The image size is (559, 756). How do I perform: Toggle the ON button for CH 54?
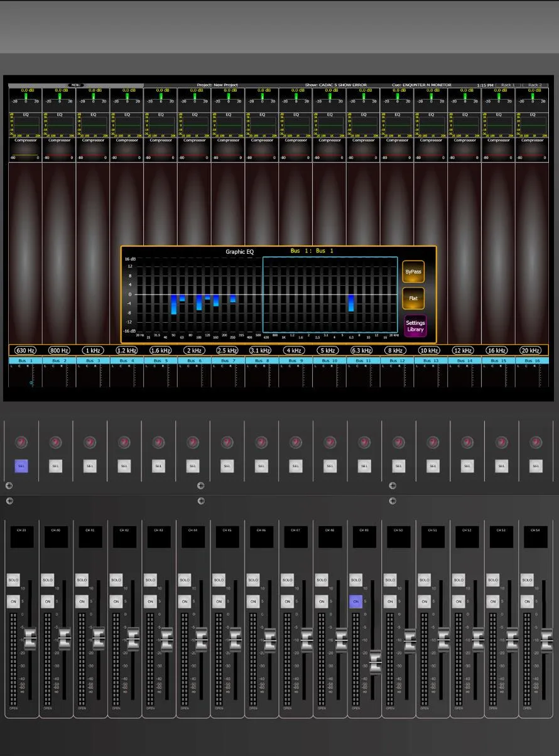click(527, 602)
